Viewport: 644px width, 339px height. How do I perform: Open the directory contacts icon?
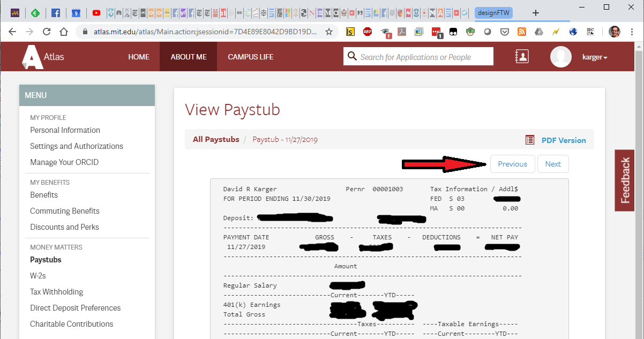click(521, 56)
